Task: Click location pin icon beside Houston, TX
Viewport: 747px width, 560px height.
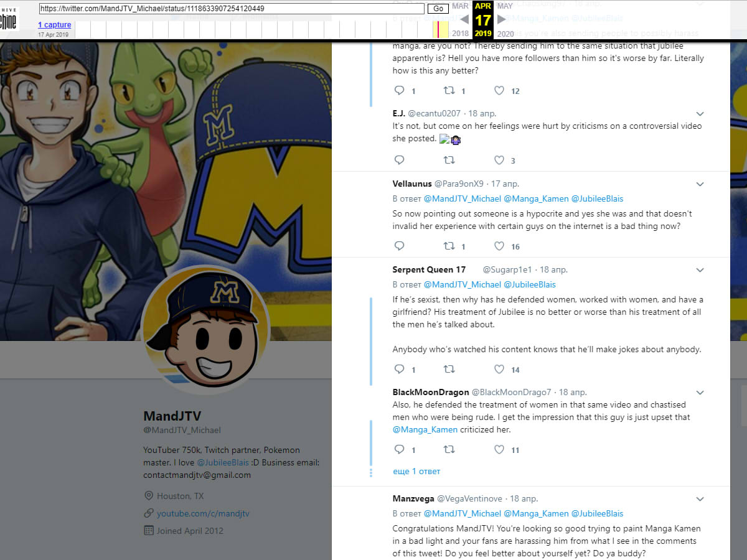Action: [148, 496]
